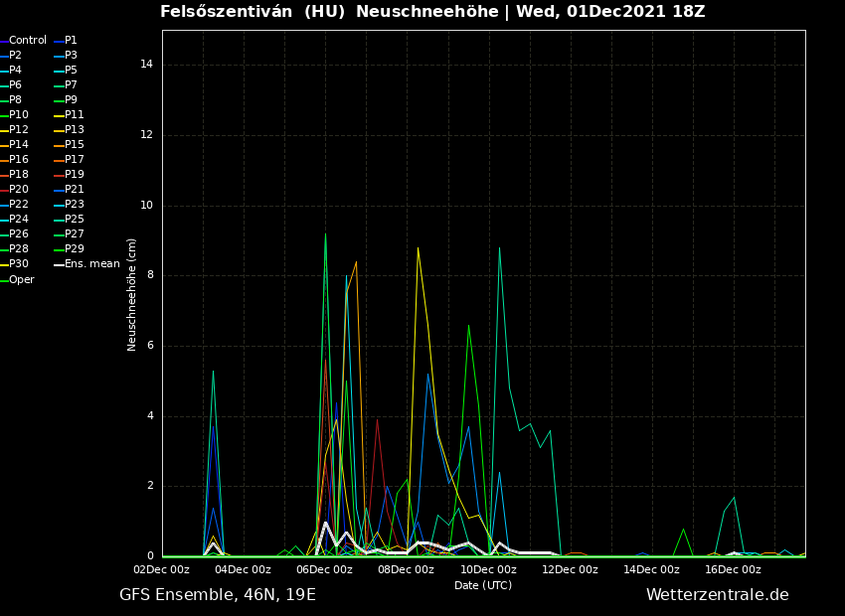Click the GFS Ensemble, 46N, 19E caption

(x=218, y=595)
